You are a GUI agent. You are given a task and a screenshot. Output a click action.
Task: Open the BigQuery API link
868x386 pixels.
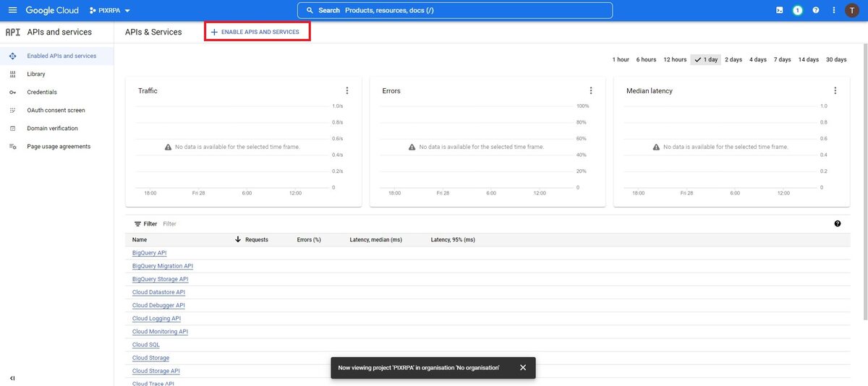pyautogui.click(x=149, y=253)
